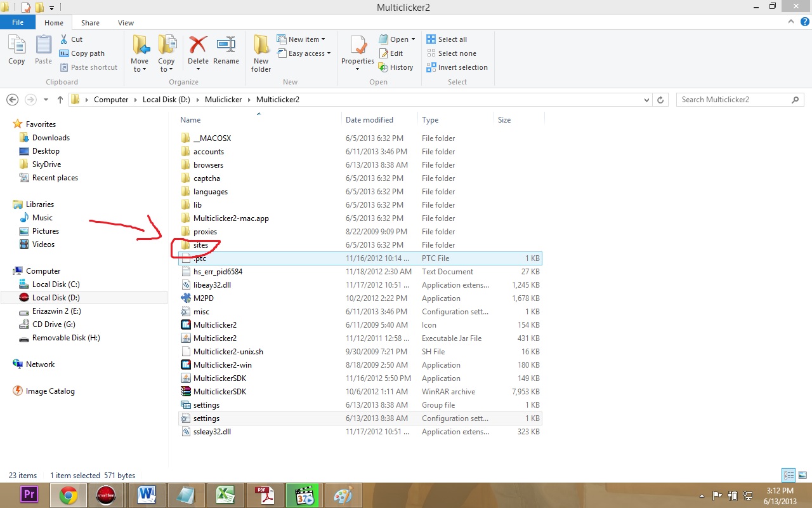Screen dimensions: 812x508
Task: Collapse the ribbon with the chevron arrow
Action: tap(790, 20)
